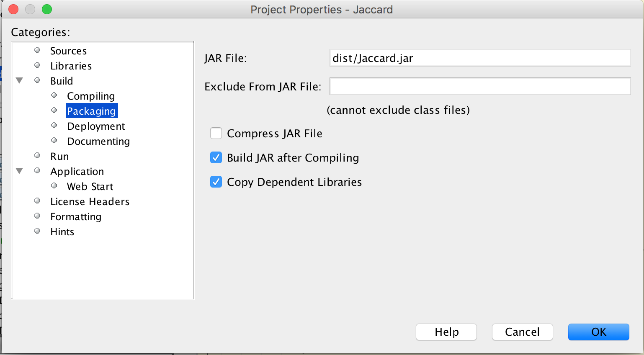Image resolution: width=644 pixels, height=355 pixels.
Task: Click the Web Start icon under Application
Action: tap(54, 185)
